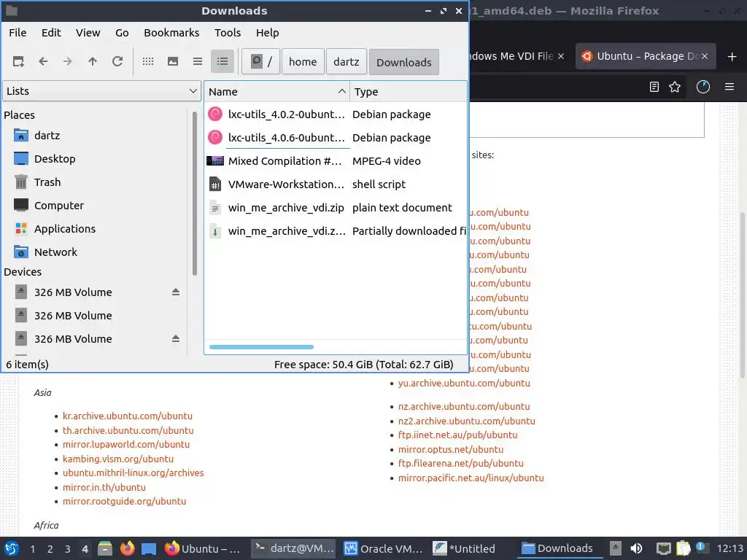Close the Windows Me VDI File tab
The image size is (747, 560).
(561, 56)
